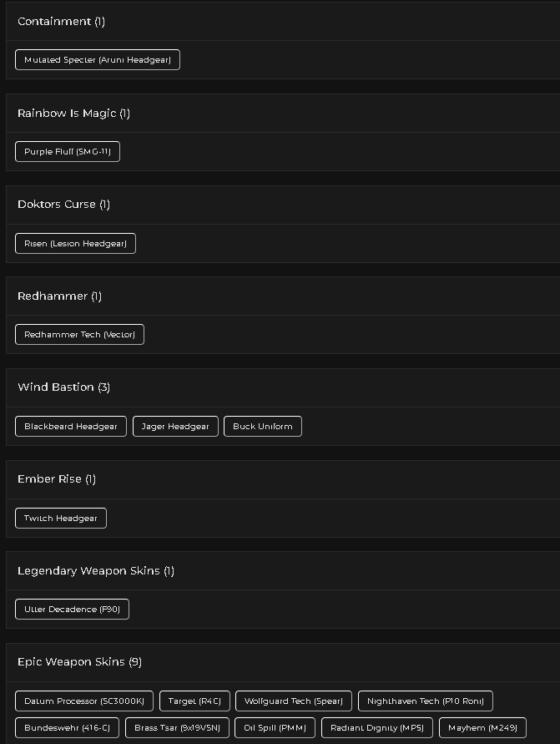Select the Wolfguard Tech (Spear) tag
This screenshot has width=560, height=744.
294,701
